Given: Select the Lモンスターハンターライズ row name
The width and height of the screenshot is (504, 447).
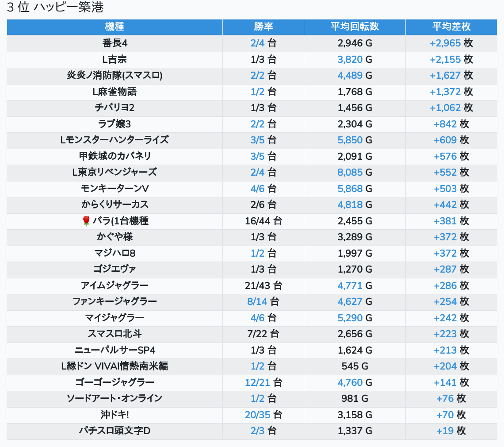Looking at the screenshot, I should 115,140.
